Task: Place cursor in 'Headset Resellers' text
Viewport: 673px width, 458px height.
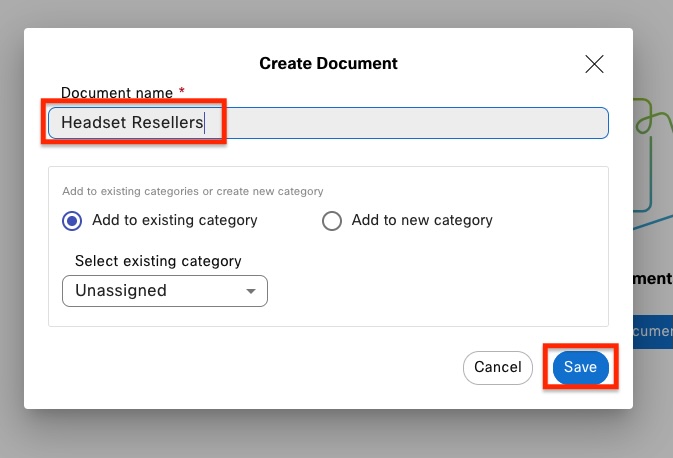Action: 131,123
